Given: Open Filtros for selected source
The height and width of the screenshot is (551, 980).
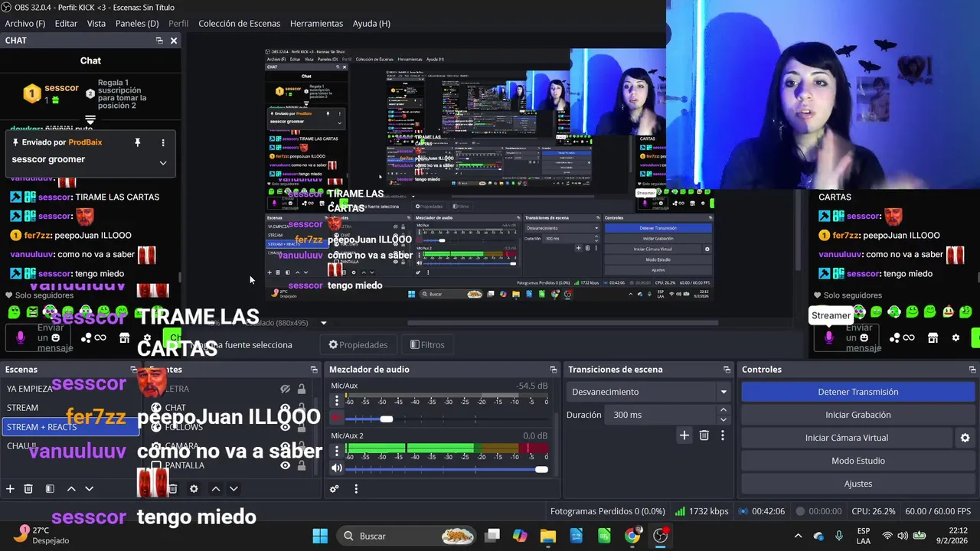Looking at the screenshot, I should (427, 345).
